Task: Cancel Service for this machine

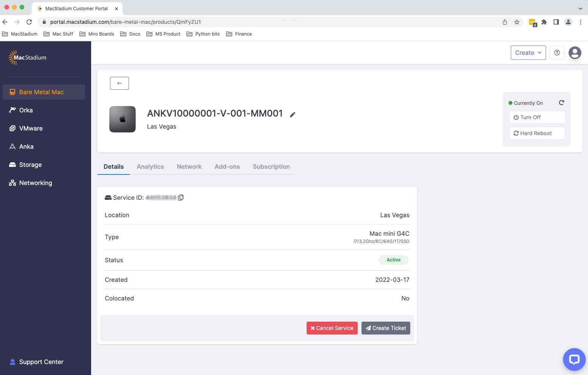Action: 332,328
